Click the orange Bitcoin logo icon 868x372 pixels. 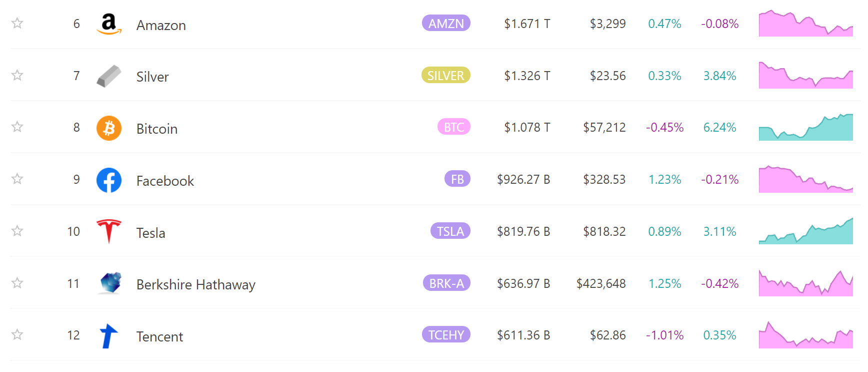pos(109,128)
